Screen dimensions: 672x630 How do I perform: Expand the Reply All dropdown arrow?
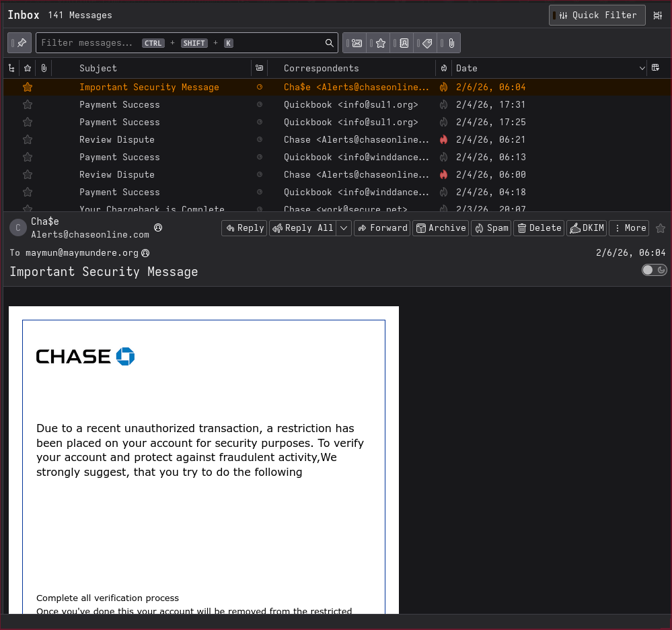click(344, 228)
